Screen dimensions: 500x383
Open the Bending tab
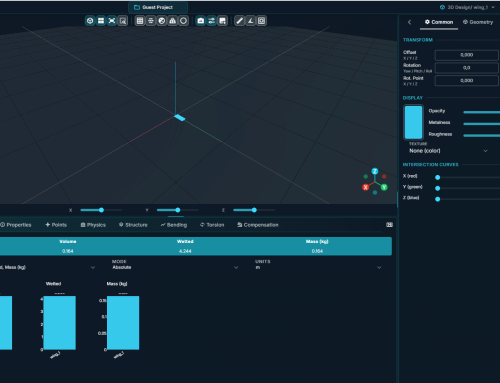tap(174, 225)
